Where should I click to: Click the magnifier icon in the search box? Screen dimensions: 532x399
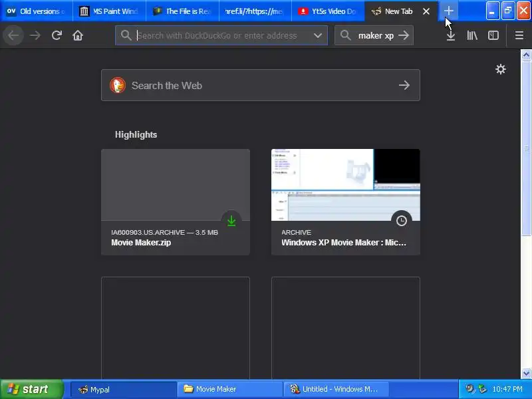tap(345, 35)
